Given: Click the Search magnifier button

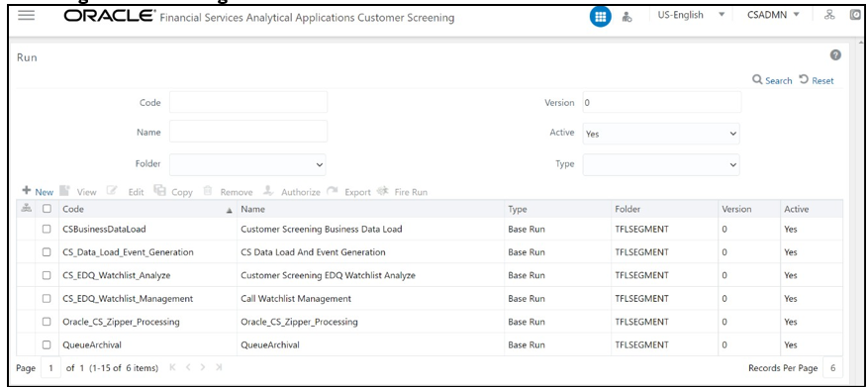Looking at the screenshot, I should click(x=772, y=80).
